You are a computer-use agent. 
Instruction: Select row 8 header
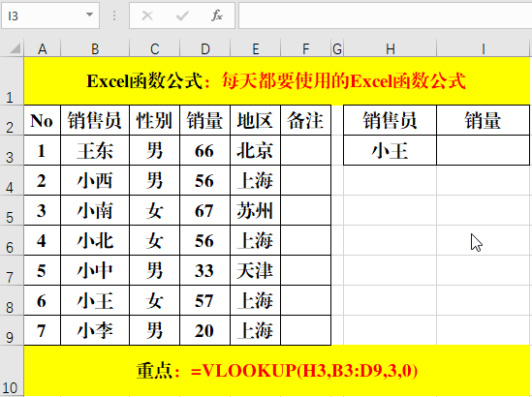(12, 300)
